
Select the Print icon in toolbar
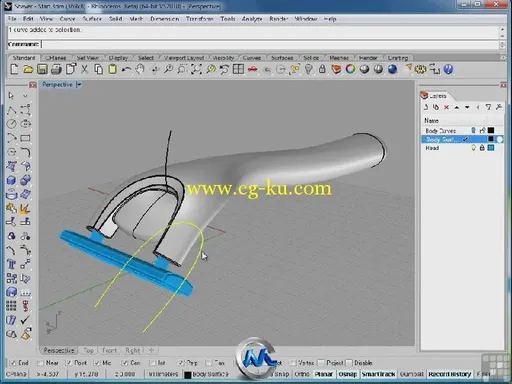pos(56,69)
